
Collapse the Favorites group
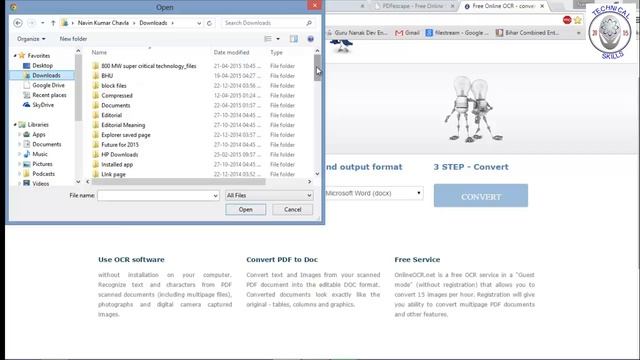(x=15, y=56)
